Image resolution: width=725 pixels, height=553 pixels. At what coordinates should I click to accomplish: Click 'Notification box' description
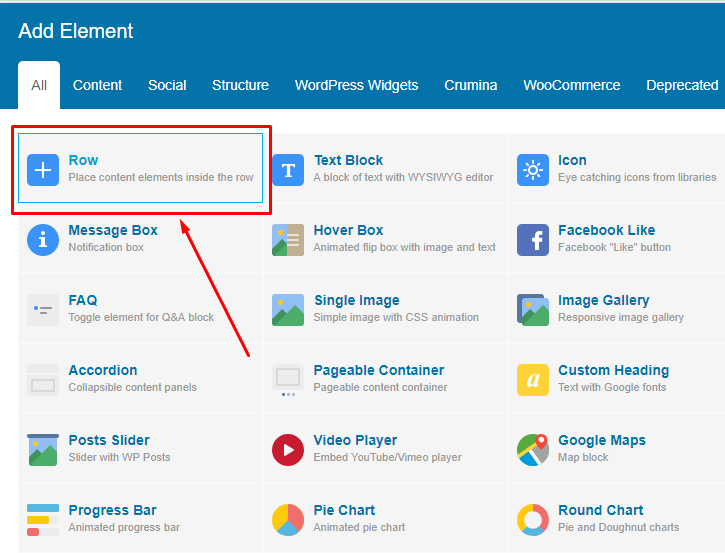[x=106, y=247]
